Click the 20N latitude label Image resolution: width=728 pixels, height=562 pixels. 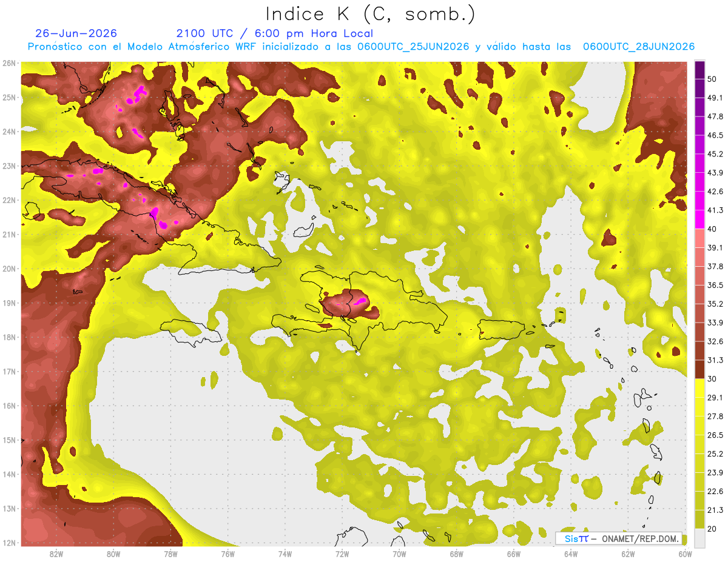[x=9, y=269]
